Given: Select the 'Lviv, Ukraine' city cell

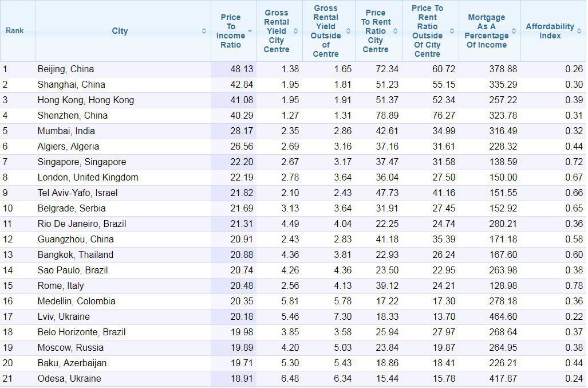Looking at the screenshot, I should tap(123, 317).
